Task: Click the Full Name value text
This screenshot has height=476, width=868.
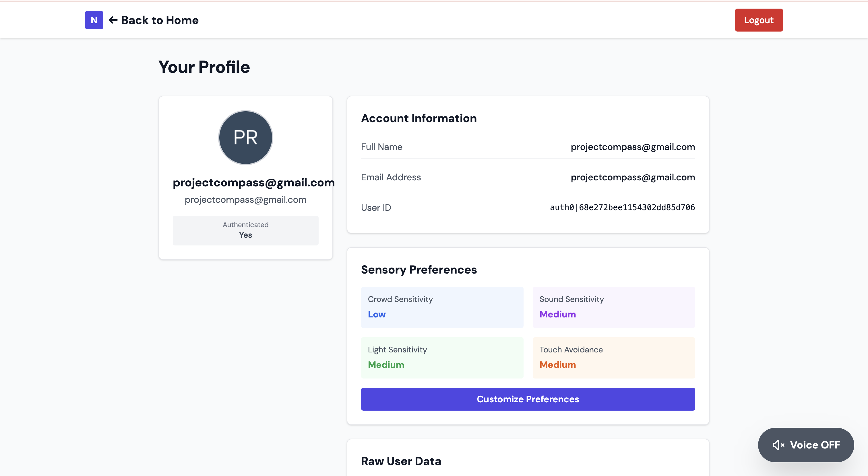Action: point(632,147)
